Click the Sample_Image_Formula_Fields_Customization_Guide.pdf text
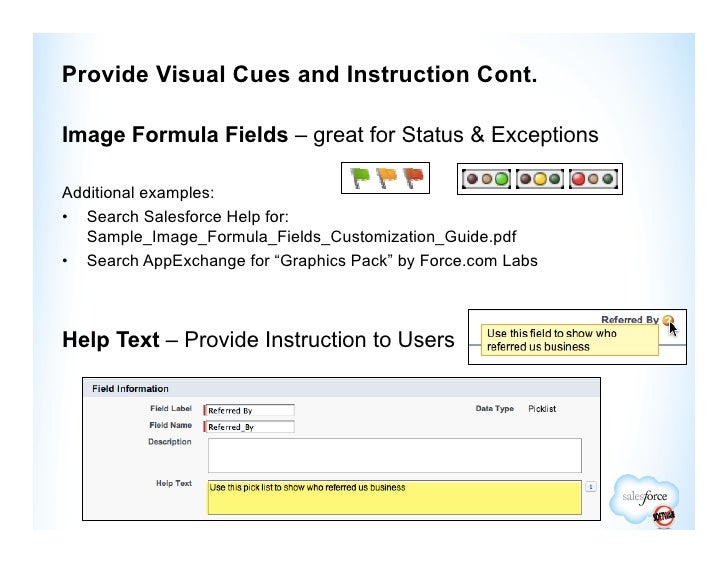Screen dimensions: 728x563 click(301, 237)
